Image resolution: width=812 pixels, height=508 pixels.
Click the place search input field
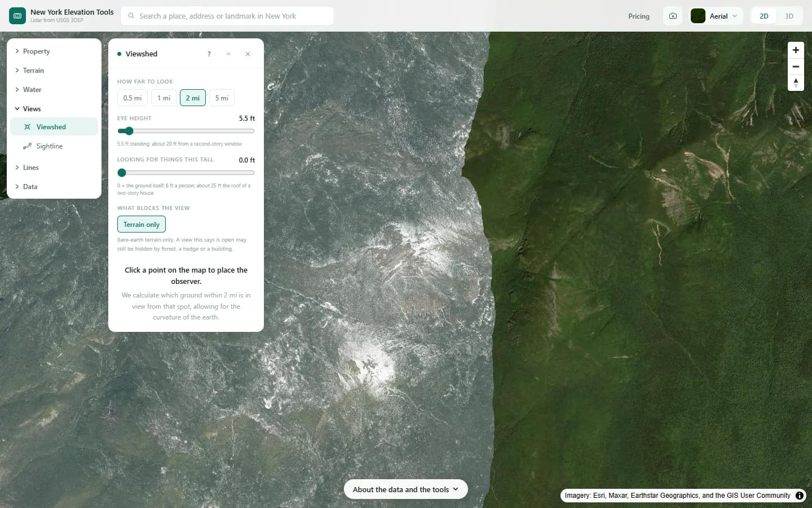point(227,16)
